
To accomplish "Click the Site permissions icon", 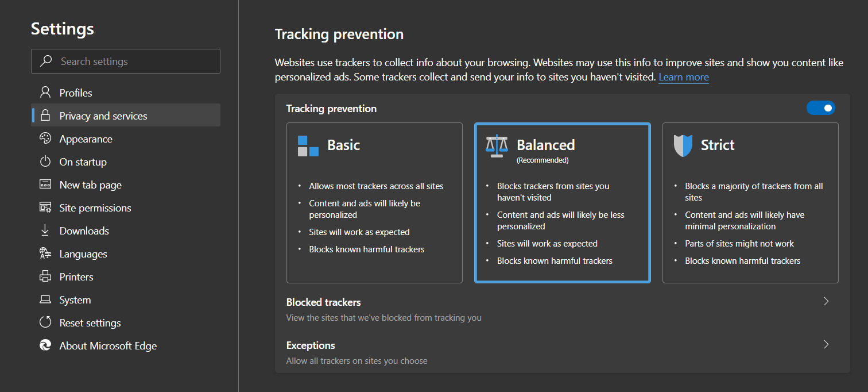I will pos(45,207).
